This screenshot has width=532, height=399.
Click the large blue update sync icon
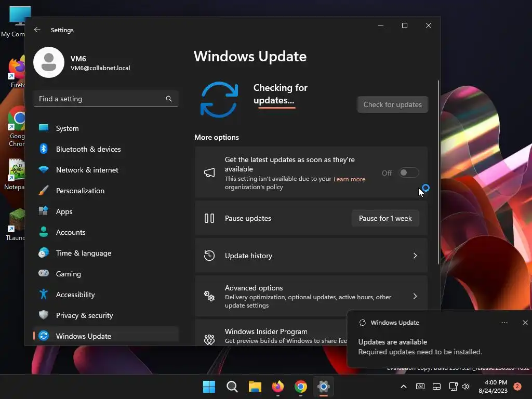pyautogui.click(x=219, y=99)
